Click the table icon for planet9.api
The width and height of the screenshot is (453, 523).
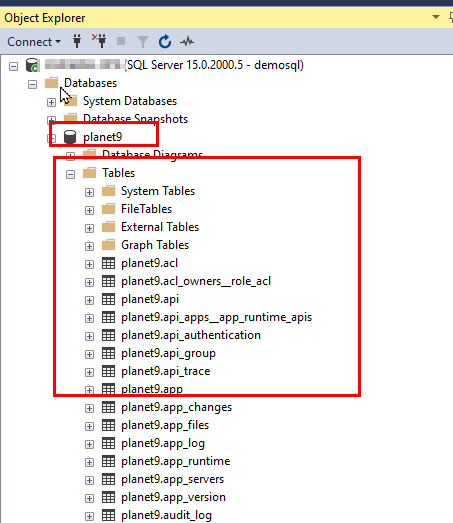pyautogui.click(x=108, y=299)
